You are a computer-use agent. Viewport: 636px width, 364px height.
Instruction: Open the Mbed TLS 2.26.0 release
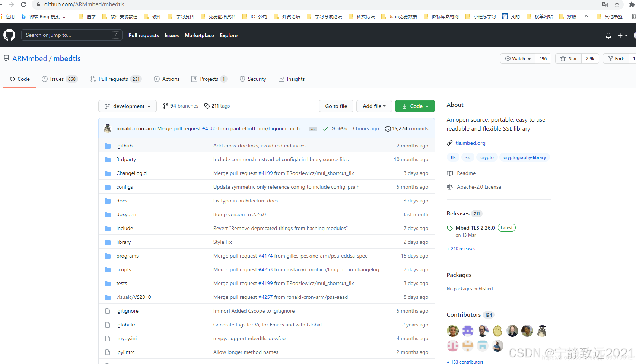point(475,228)
